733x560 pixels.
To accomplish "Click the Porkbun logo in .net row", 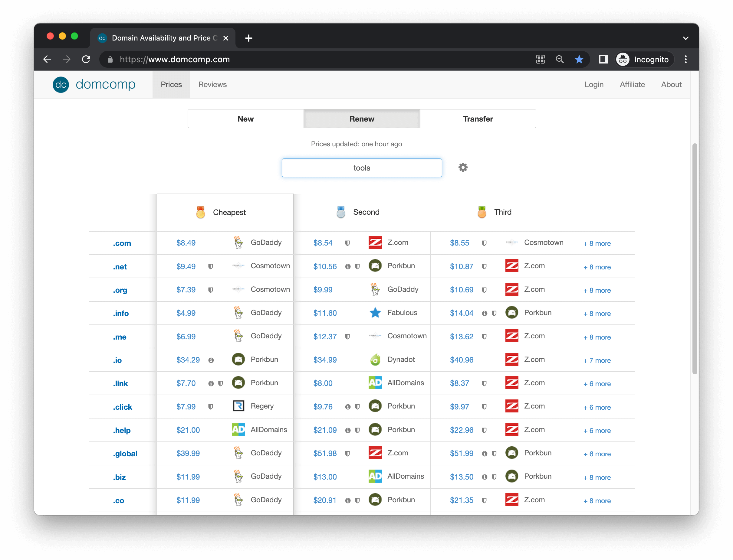I will point(375,266).
